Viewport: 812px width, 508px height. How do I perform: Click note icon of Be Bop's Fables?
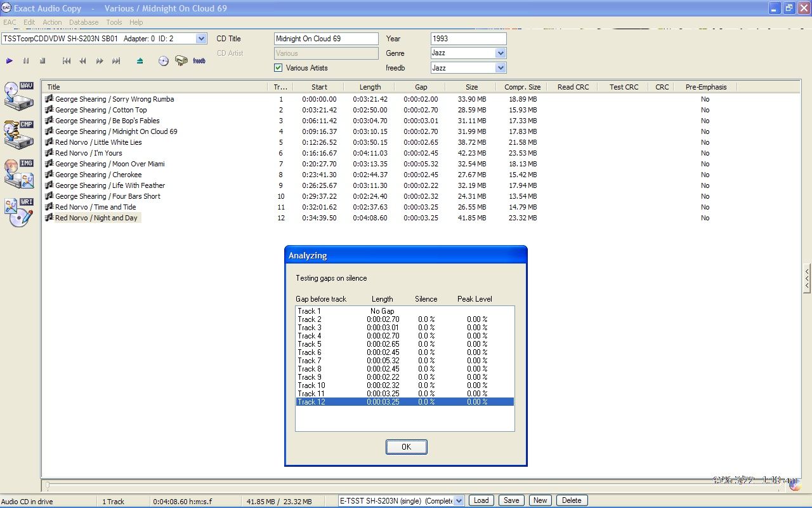tap(49, 121)
